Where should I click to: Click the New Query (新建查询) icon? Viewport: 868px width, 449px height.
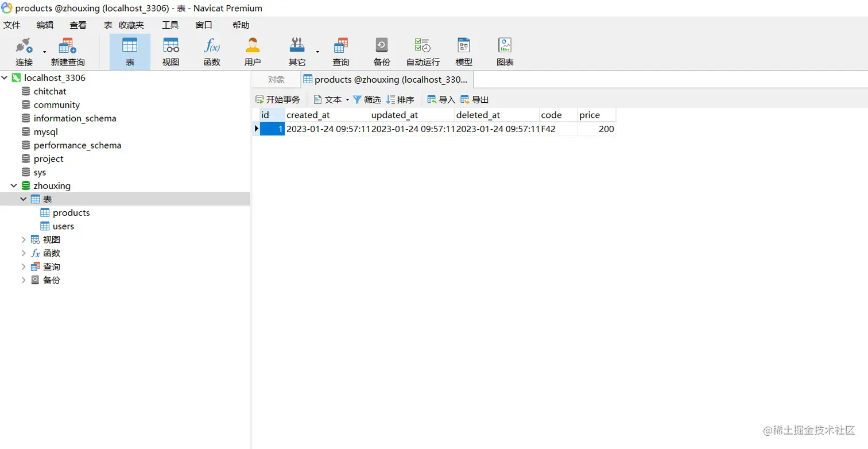[x=68, y=52]
